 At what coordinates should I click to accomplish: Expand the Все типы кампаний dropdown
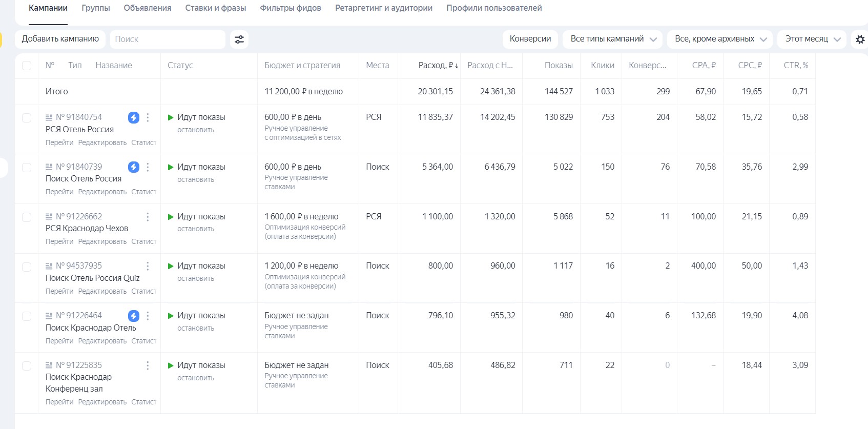pyautogui.click(x=612, y=39)
